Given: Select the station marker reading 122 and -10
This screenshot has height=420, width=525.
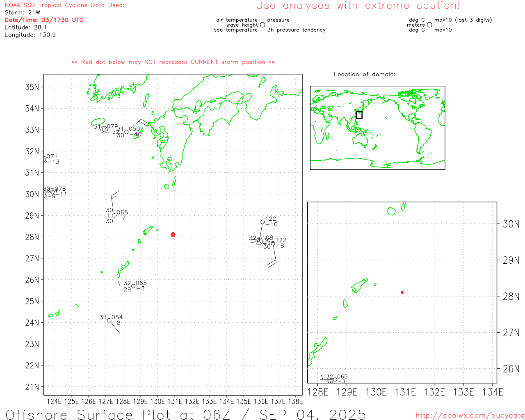Looking at the screenshot, I should point(262,222).
